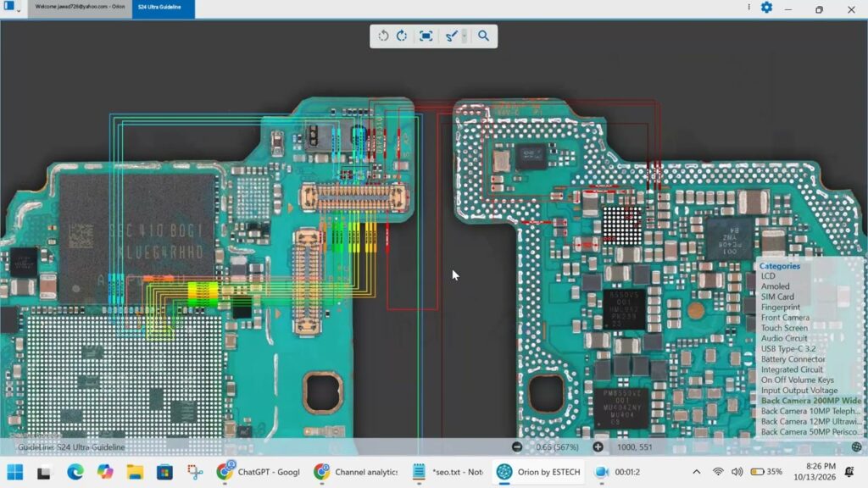868x488 pixels.
Task: Open Snipping Tool from the taskbar
Action: (194, 472)
